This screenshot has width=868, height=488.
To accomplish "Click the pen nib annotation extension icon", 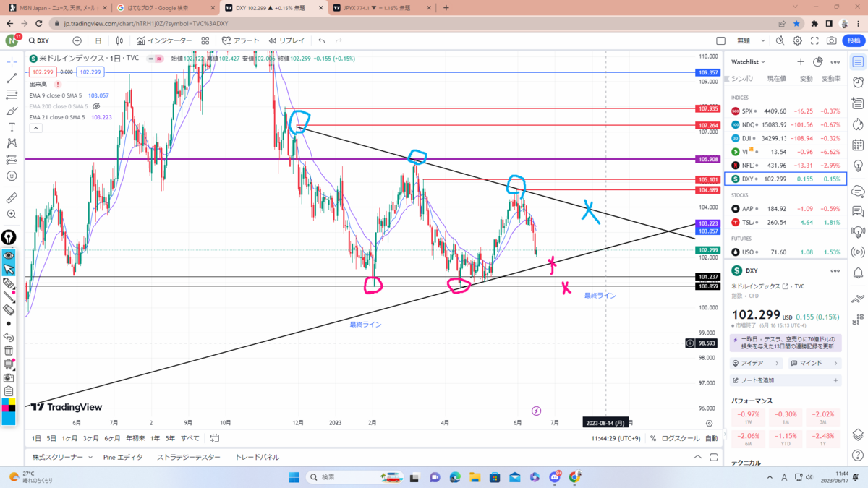I will tap(9, 237).
